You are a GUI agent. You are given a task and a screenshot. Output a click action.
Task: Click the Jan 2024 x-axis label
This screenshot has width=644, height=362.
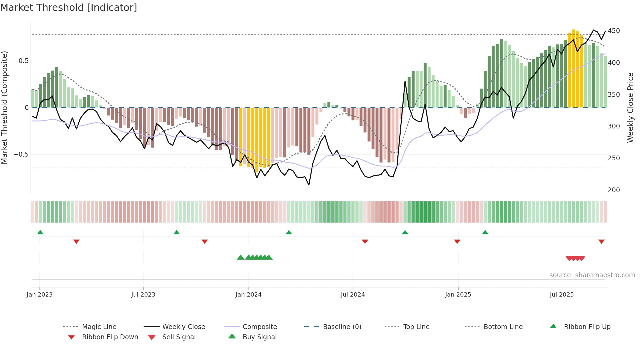pyautogui.click(x=249, y=294)
